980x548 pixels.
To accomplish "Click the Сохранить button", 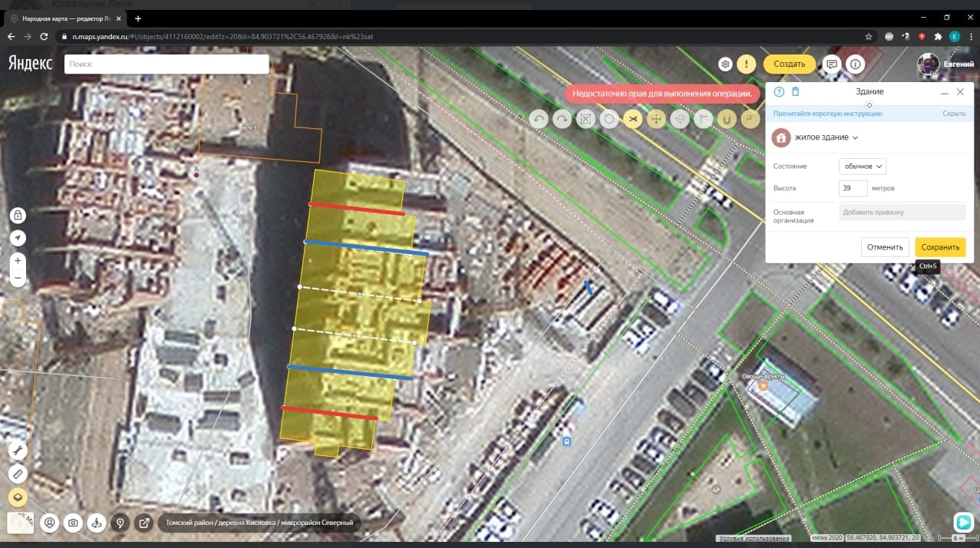I will (940, 247).
